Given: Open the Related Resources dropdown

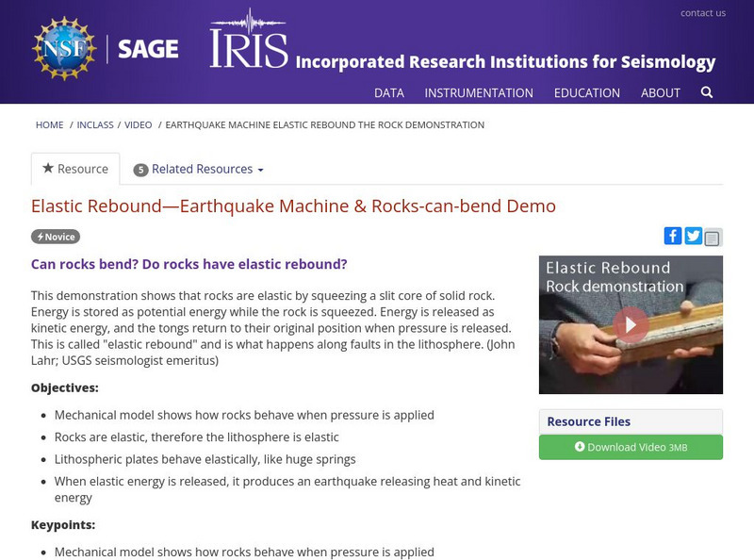Looking at the screenshot, I should (x=200, y=169).
